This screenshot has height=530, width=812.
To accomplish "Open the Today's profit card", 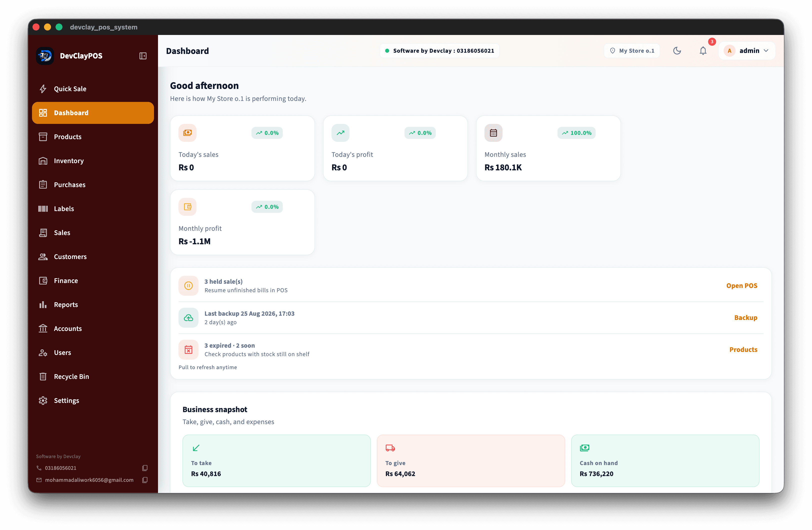I will (x=395, y=148).
